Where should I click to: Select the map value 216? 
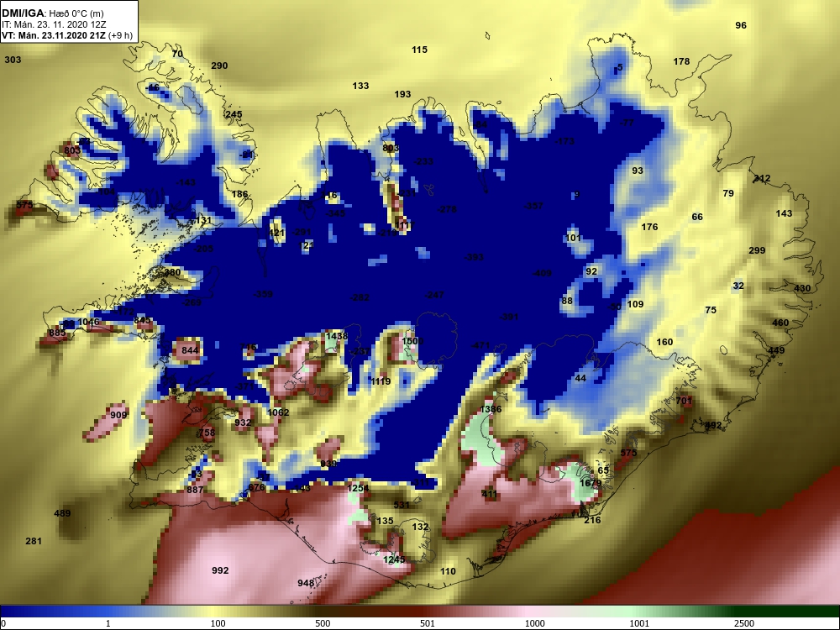(x=592, y=520)
